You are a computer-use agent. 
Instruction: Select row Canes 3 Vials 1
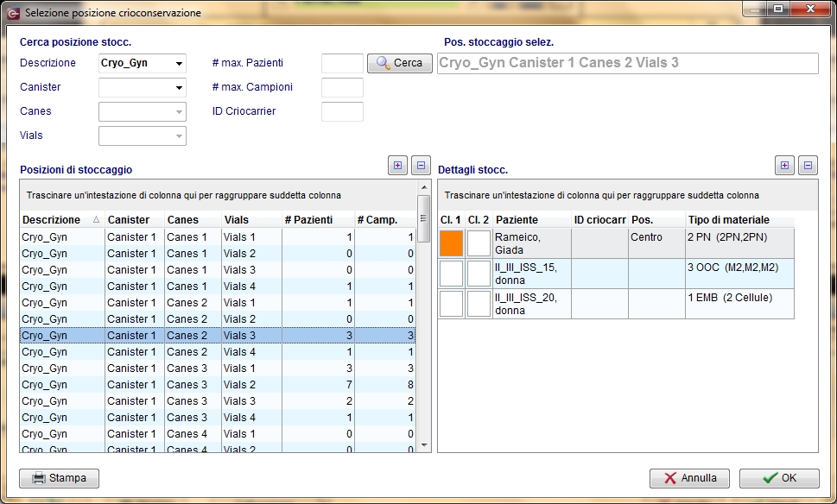[x=218, y=369]
